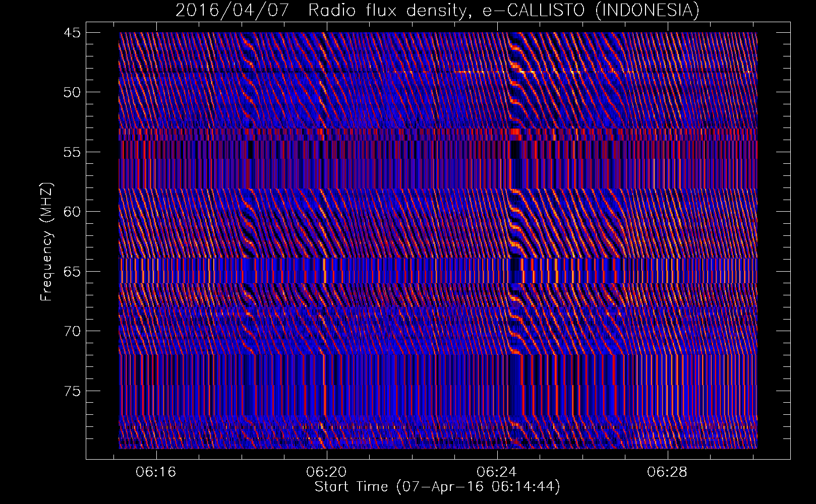Screen dimensions: 816x504
Task: Click the '06:20' time tick label
Action: click(326, 472)
